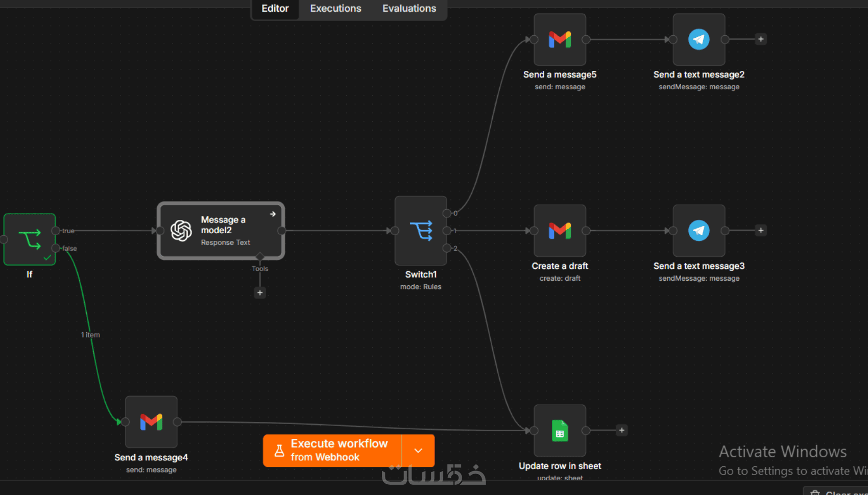Add node after Update row in sheet
The width and height of the screenshot is (868, 495).
point(621,431)
